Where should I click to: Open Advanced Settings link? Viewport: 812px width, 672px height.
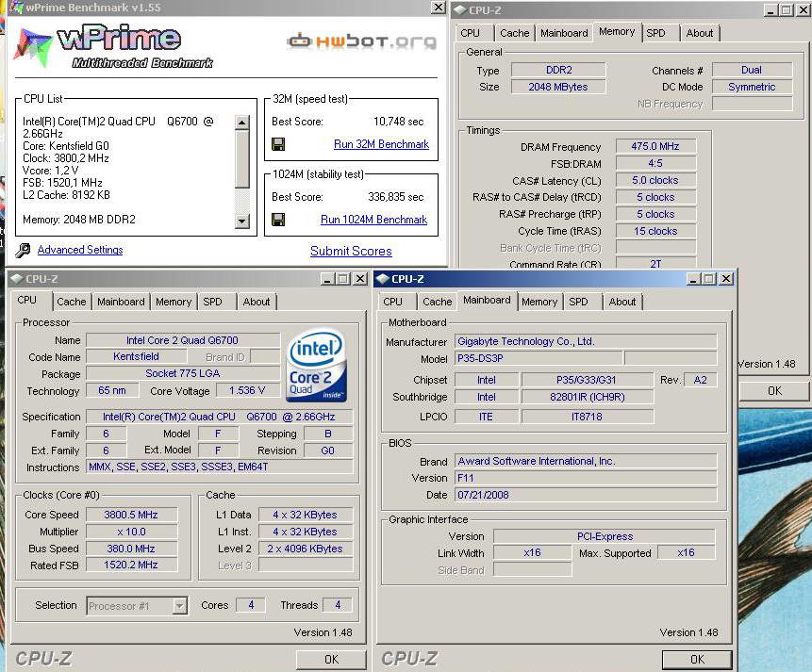coord(80,250)
